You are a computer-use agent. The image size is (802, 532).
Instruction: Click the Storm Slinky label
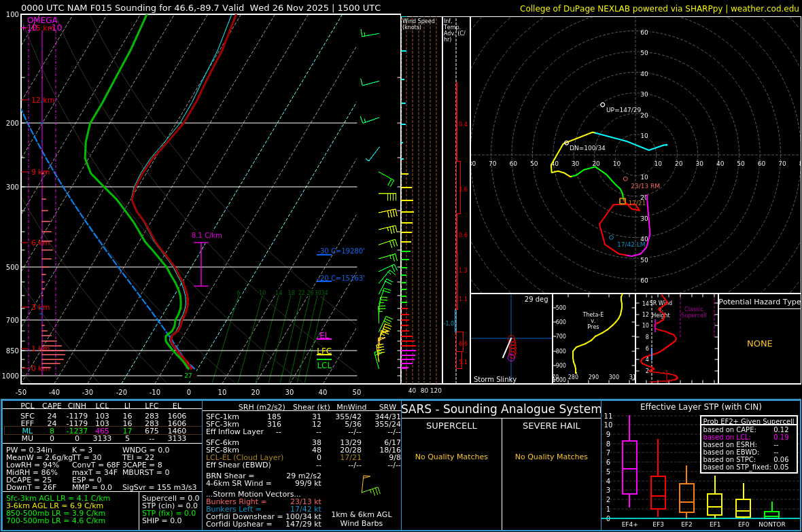[495, 379]
